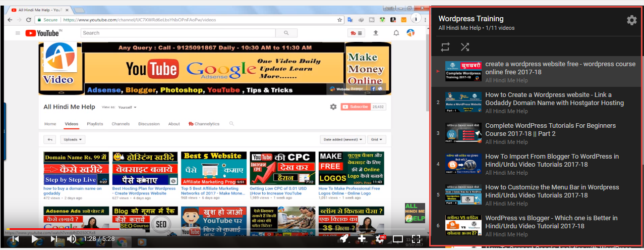Open 'How To Make Professional Free Logos Online' title
The image size is (644, 250).
tap(349, 190)
